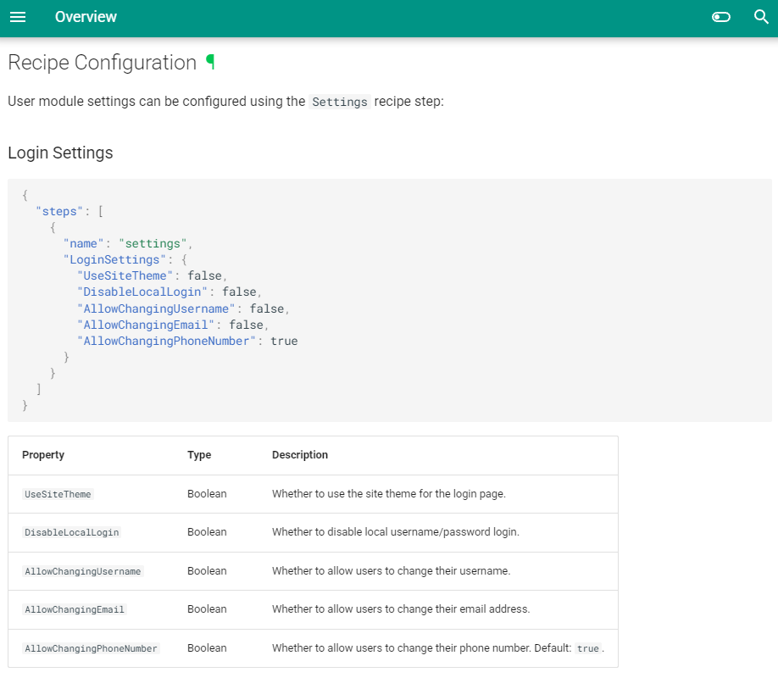The height and width of the screenshot is (700, 778).
Task: Click "DisableLocalLogin" key in the code block
Action: pos(142,292)
